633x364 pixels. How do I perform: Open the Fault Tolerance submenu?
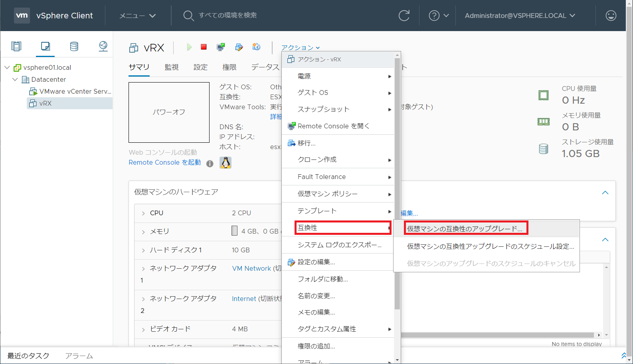tap(338, 177)
